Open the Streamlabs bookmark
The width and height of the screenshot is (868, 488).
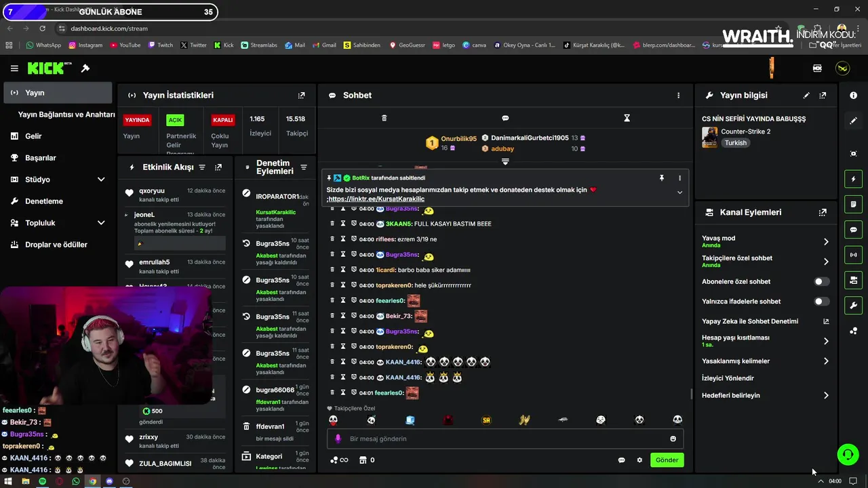pos(259,45)
